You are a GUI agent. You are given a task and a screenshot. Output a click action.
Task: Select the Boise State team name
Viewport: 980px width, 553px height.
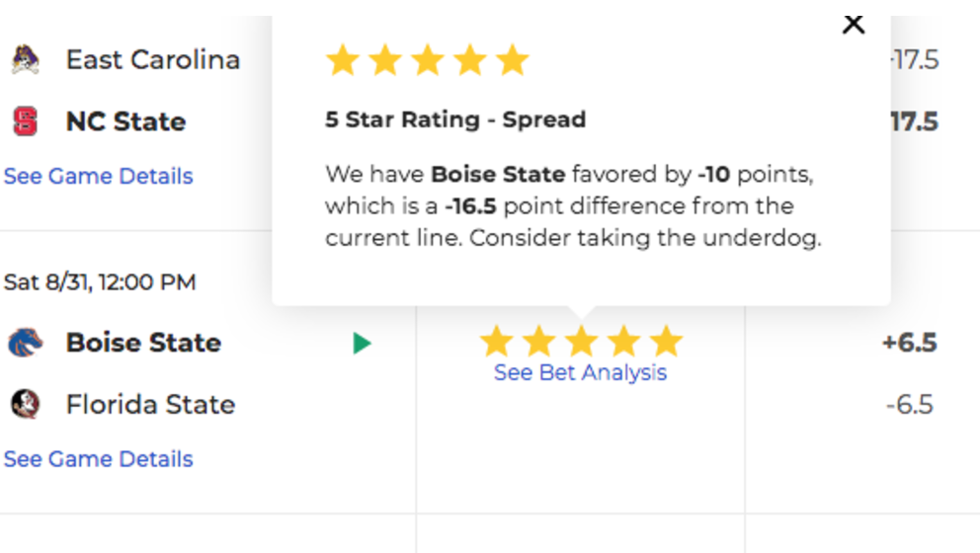click(x=144, y=343)
